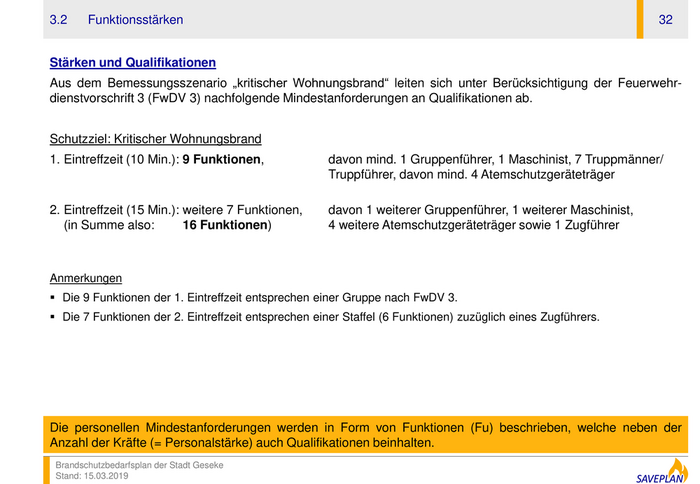Select the bold 9 Funktionen text
Image resolution: width=700 pixels, height=484 pixels.
tap(222, 159)
